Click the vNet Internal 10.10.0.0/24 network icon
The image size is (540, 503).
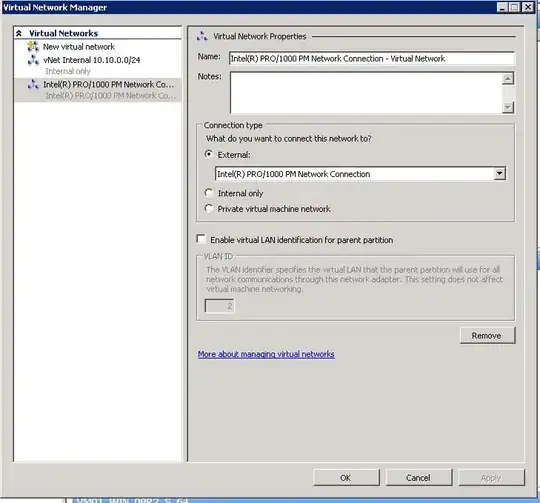[33, 60]
